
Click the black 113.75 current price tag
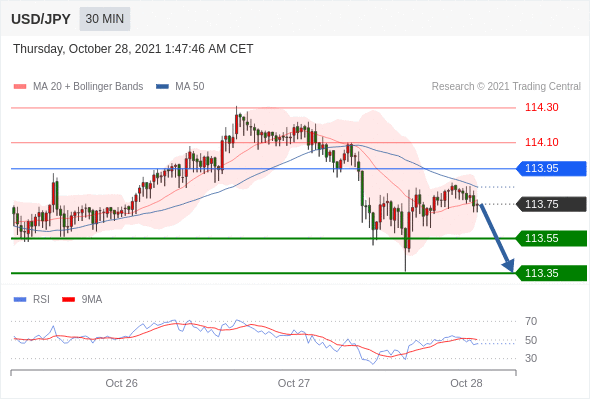coord(551,204)
